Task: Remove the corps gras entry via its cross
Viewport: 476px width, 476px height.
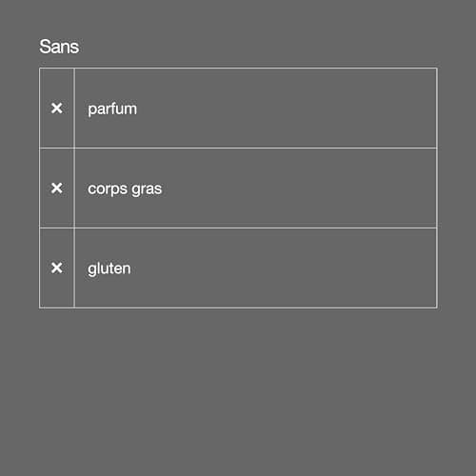Action: coord(57,188)
